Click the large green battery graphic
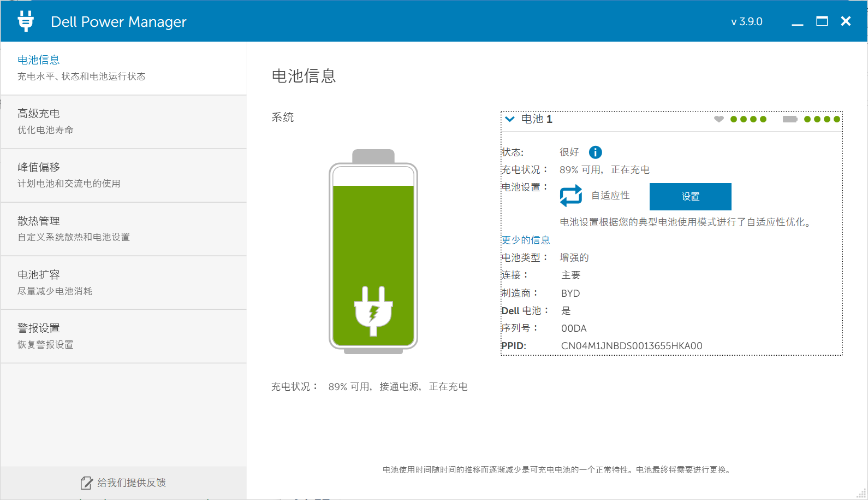 pos(373,251)
